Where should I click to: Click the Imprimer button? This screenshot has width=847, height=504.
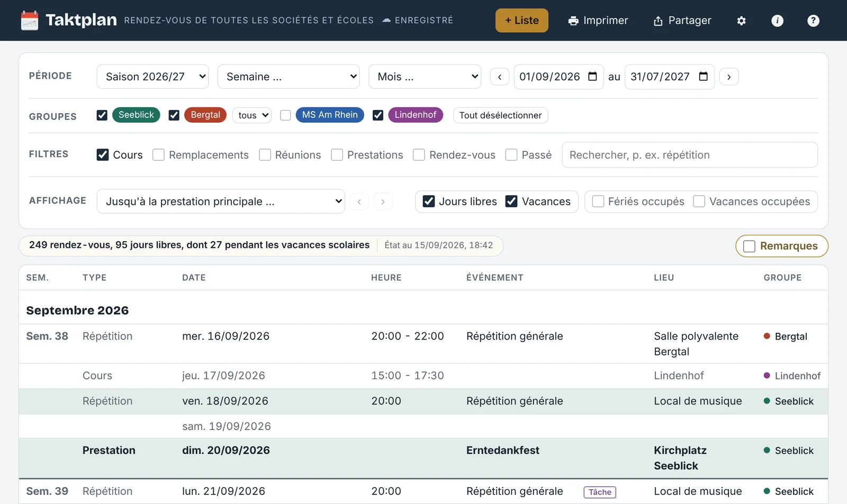tap(598, 21)
